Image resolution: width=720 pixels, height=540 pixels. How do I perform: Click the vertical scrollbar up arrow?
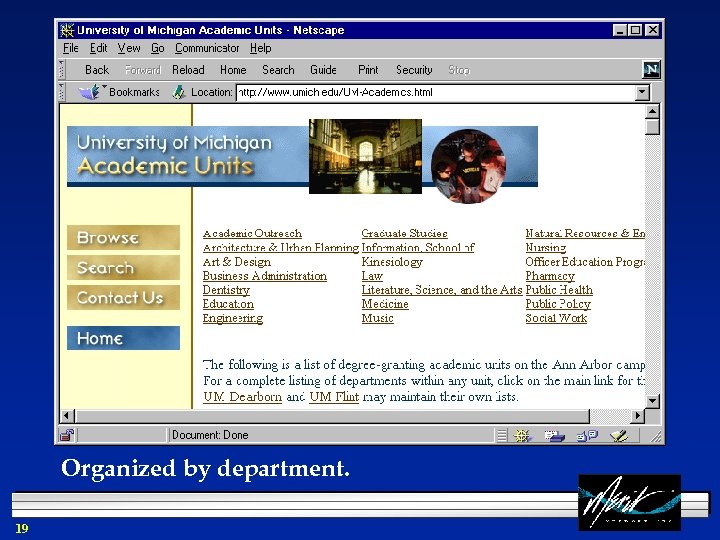652,112
